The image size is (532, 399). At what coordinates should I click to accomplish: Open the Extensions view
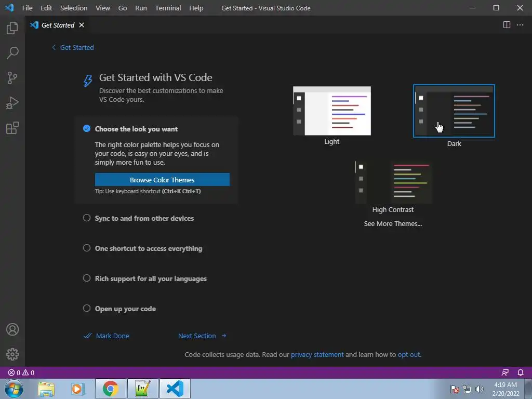click(12, 128)
